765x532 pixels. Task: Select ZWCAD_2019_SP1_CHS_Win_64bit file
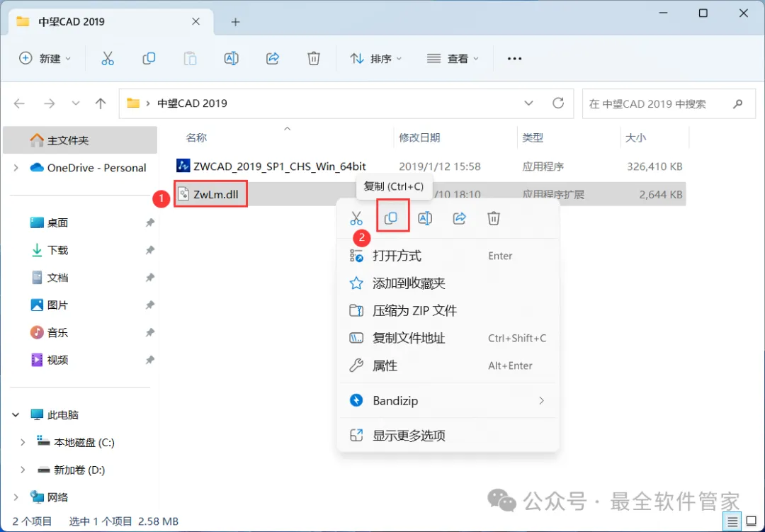pyautogui.click(x=280, y=166)
